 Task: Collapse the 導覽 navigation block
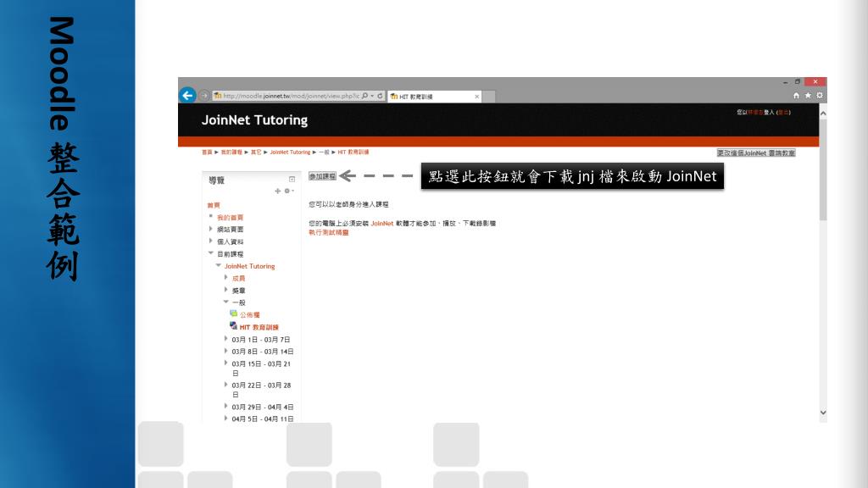coord(292,180)
